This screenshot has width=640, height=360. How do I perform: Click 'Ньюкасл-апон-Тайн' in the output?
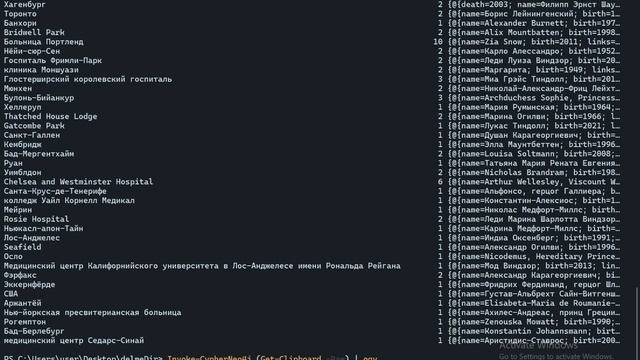point(44,229)
